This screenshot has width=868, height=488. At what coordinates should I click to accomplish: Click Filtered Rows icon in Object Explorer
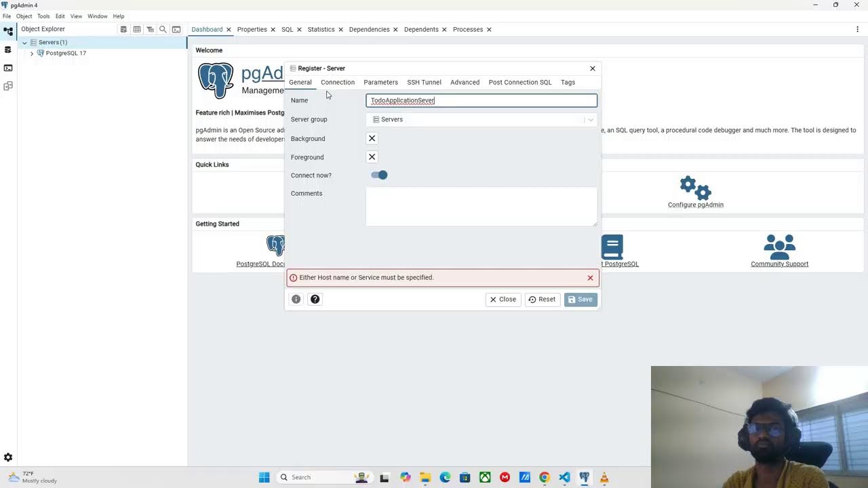pyautogui.click(x=150, y=29)
